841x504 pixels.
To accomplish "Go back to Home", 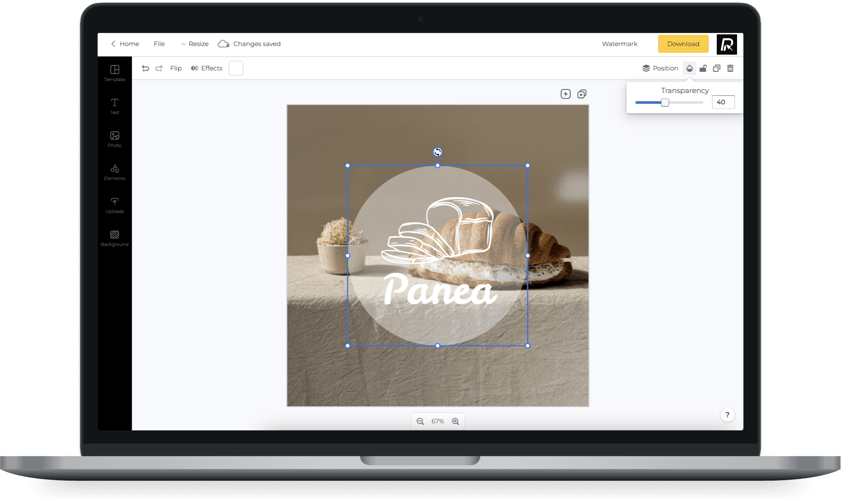I will pyautogui.click(x=125, y=44).
